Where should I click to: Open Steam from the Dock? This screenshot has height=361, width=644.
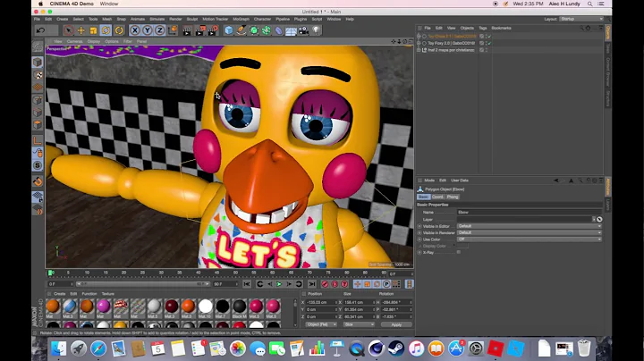[396, 348]
